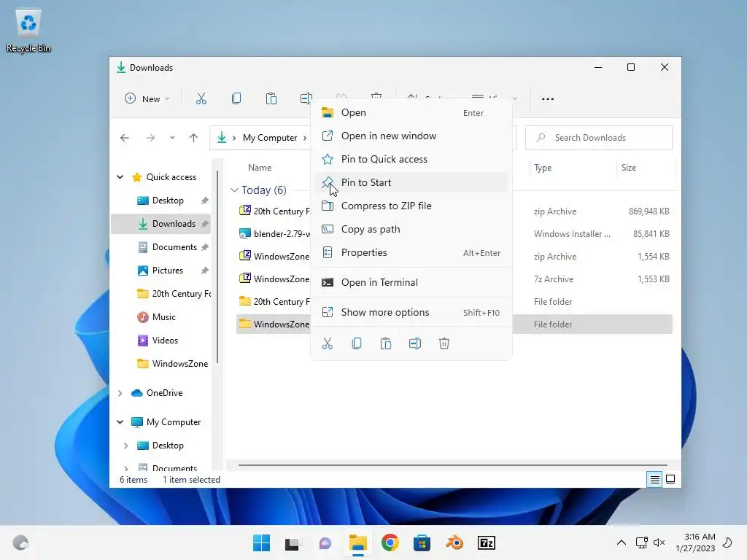Image resolution: width=747 pixels, height=560 pixels.
Task: Open Task View on the taskbar
Action: 293,543
